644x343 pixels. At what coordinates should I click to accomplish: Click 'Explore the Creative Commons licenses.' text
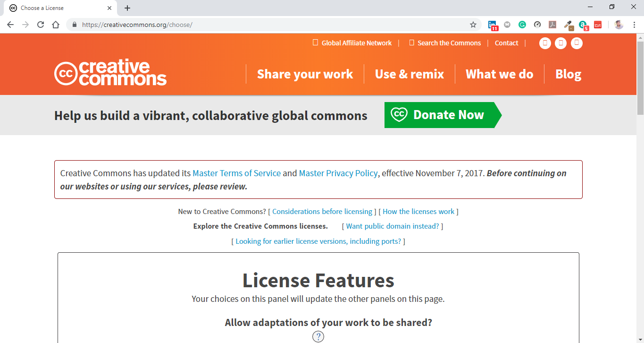pyautogui.click(x=260, y=226)
